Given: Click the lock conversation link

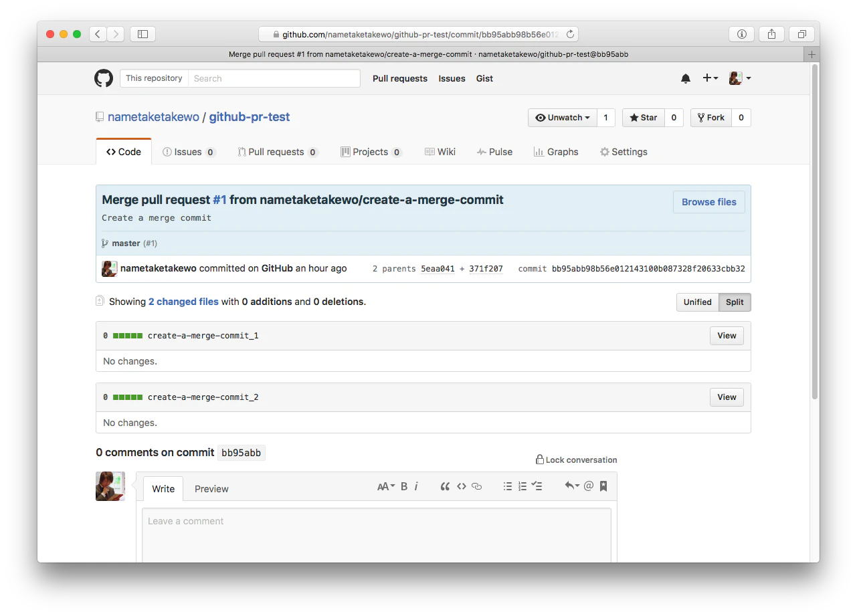Looking at the screenshot, I should pyautogui.click(x=576, y=459).
